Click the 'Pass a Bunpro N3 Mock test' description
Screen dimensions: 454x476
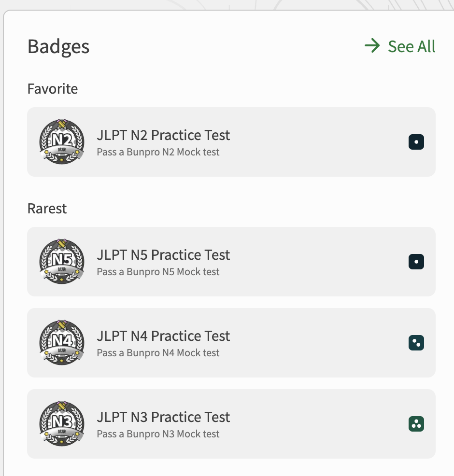[158, 434]
